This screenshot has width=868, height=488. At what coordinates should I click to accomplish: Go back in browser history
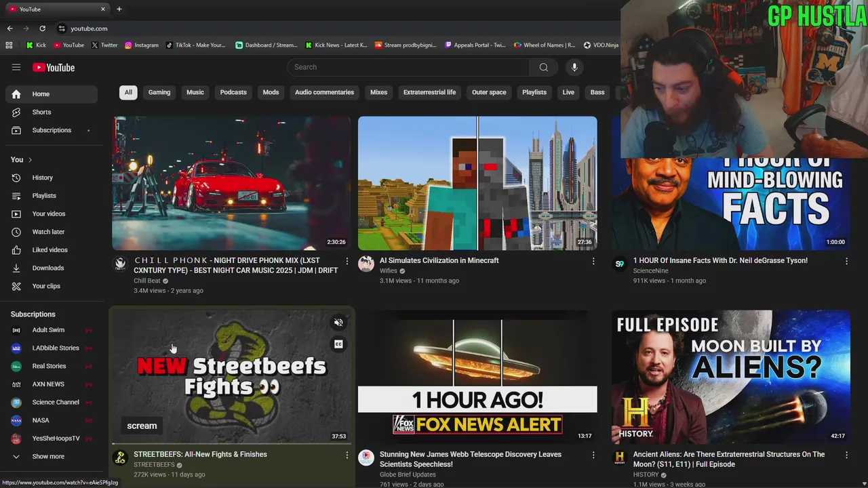coord(9,28)
